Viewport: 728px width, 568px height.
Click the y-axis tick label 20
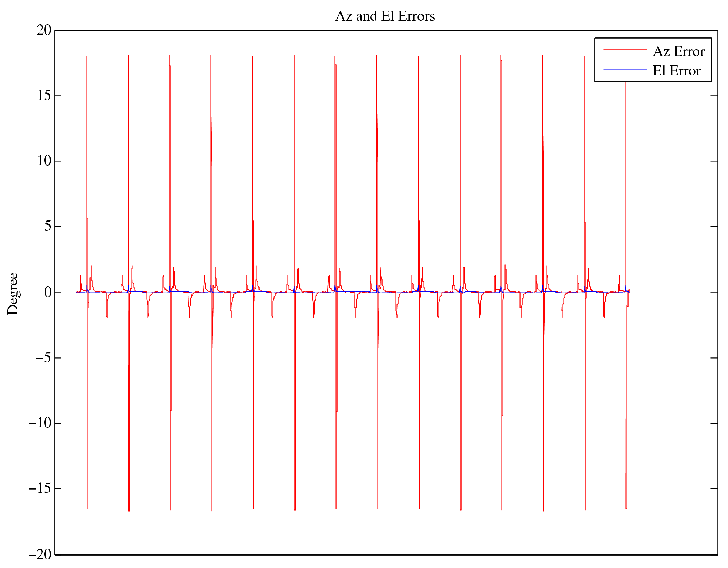coord(44,30)
